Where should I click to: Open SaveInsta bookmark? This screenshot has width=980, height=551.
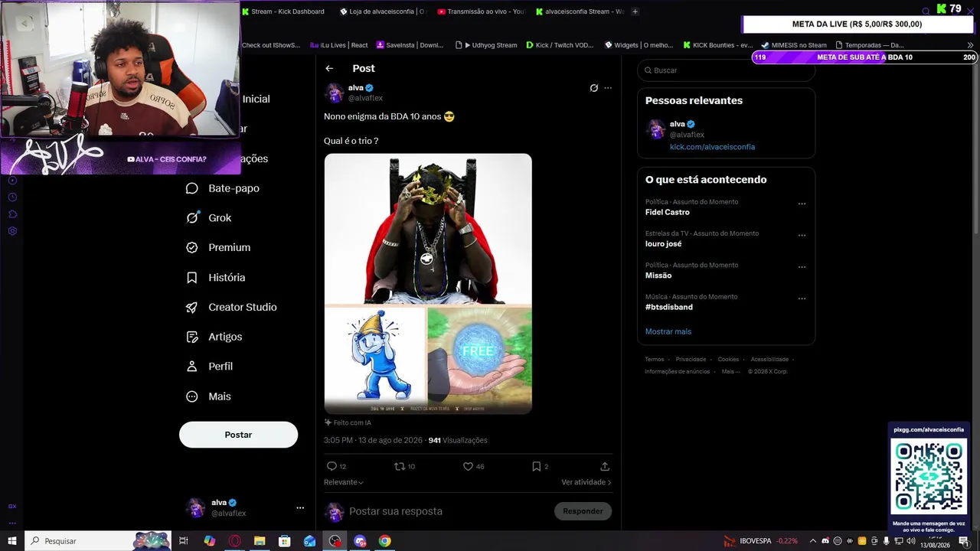point(410,45)
